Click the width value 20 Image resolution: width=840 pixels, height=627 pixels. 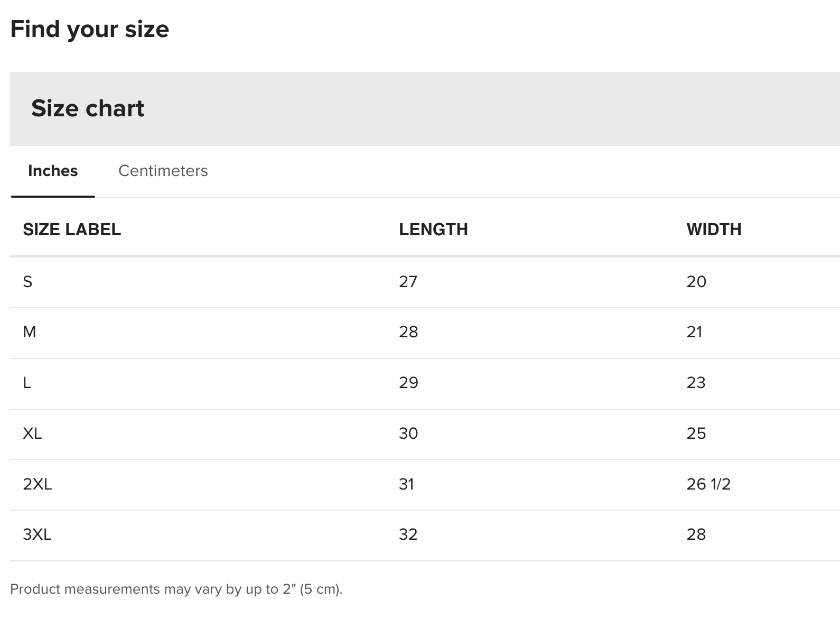[696, 282]
